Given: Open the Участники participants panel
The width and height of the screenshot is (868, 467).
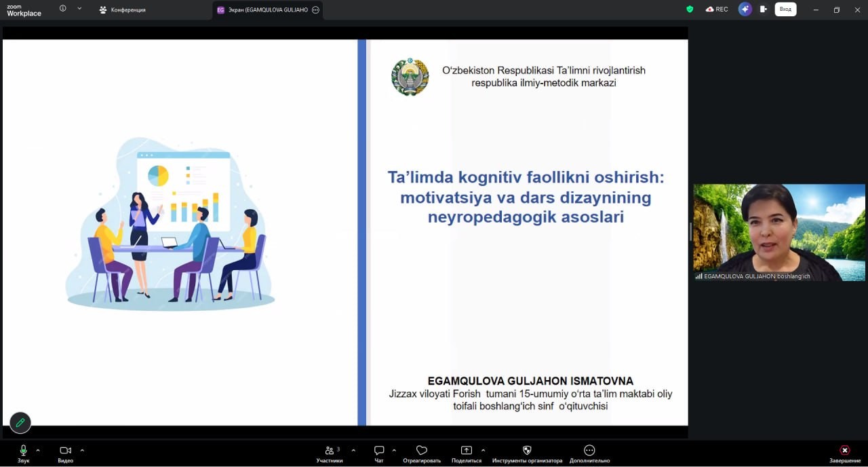Looking at the screenshot, I should [330, 450].
